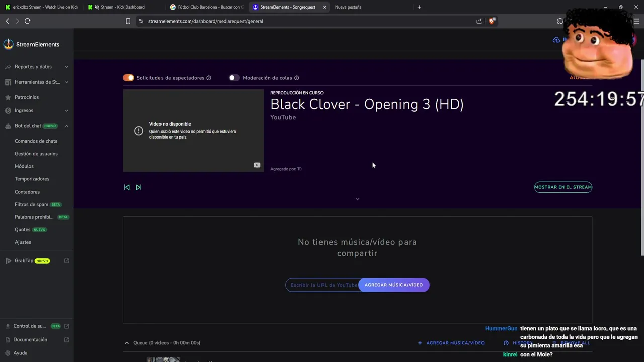
Task: Click the Brave shields icon
Action: [492, 21]
